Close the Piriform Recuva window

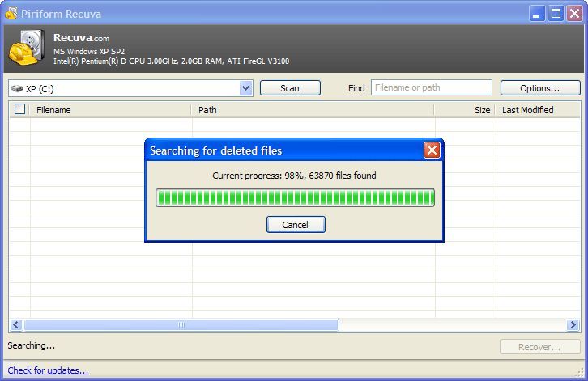click(574, 14)
